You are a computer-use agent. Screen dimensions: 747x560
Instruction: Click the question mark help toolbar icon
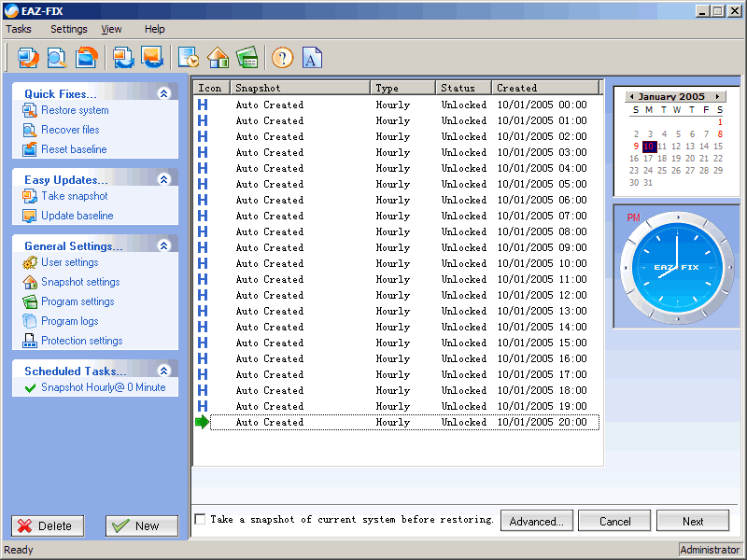pos(283,58)
